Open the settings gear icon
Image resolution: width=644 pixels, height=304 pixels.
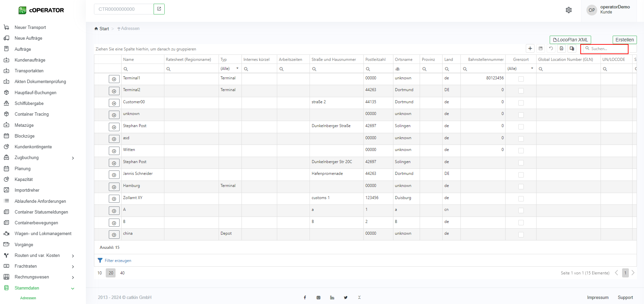click(569, 10)
